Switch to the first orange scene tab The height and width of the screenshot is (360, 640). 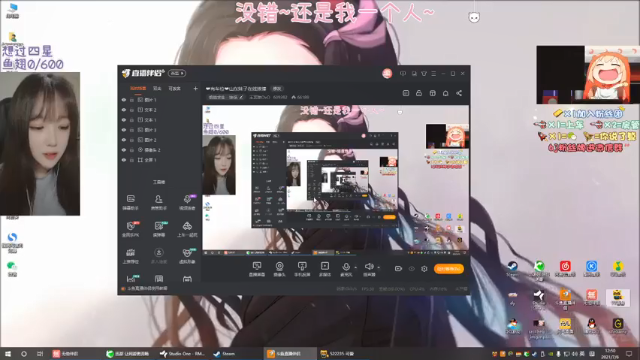[138, 89]
